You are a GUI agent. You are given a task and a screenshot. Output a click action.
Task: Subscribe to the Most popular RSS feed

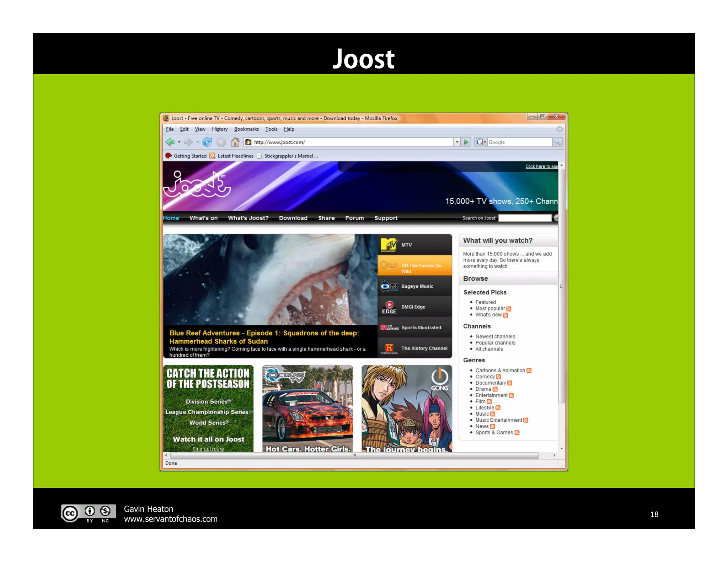(x=509, y=309)
